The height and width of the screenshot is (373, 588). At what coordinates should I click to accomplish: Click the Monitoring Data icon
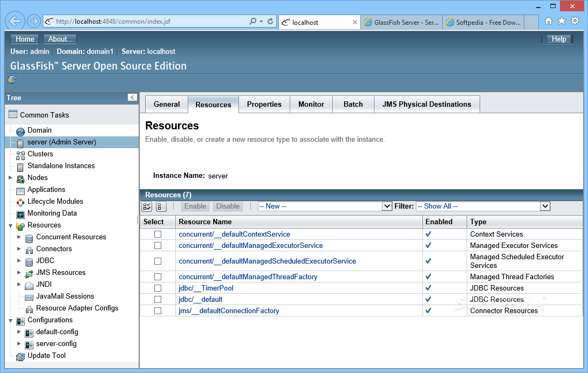click(20, 215)
